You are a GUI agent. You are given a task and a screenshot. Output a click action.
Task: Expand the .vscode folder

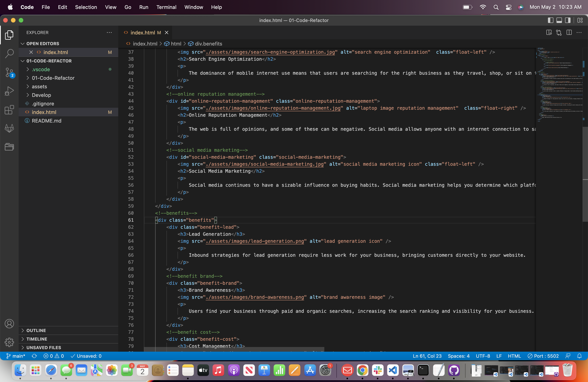(x=68, y=69)
